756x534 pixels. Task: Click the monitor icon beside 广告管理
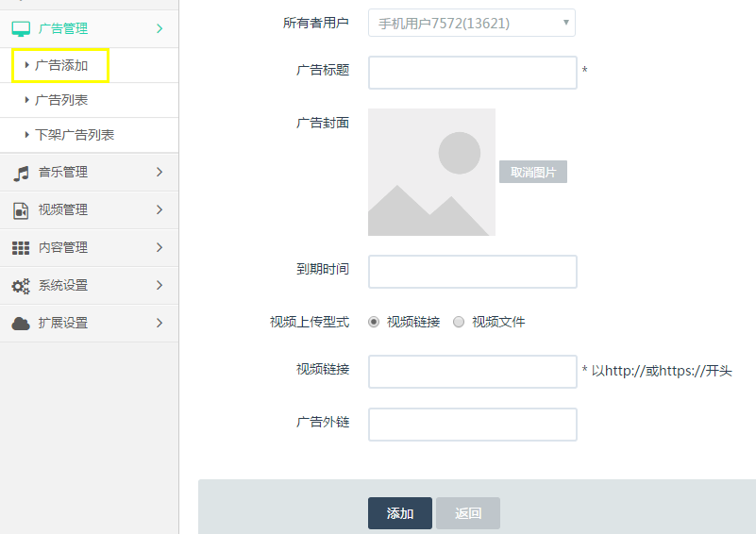click(21, 29)
